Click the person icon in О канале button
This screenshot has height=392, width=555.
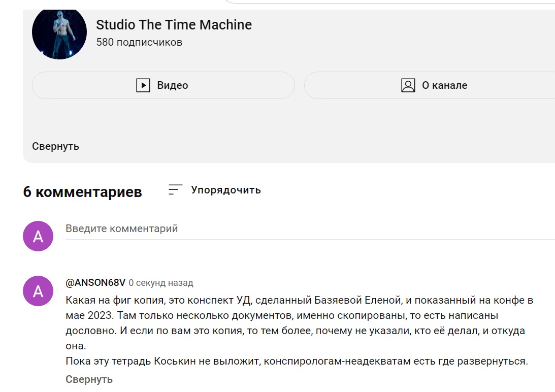[408, 85]
